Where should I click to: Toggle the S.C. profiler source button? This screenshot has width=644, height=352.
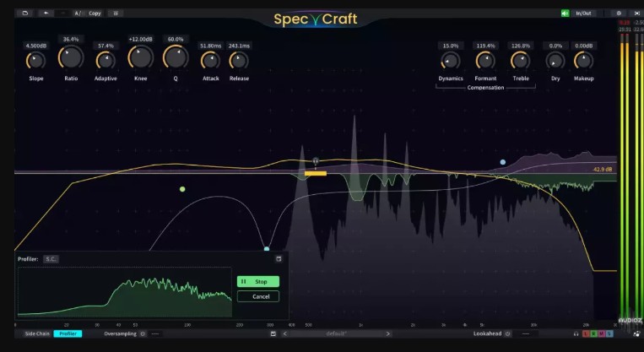(x=51, y=259)
